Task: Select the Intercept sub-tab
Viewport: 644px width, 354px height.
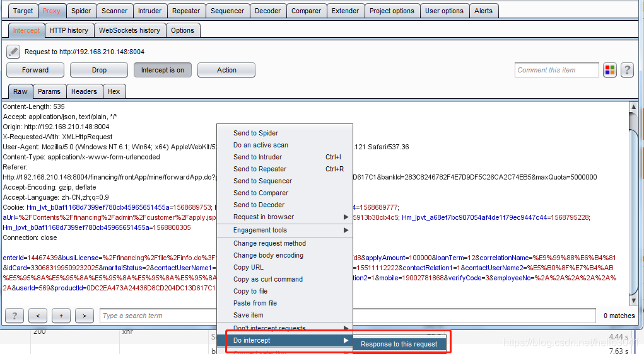Action: click(26, 30)
